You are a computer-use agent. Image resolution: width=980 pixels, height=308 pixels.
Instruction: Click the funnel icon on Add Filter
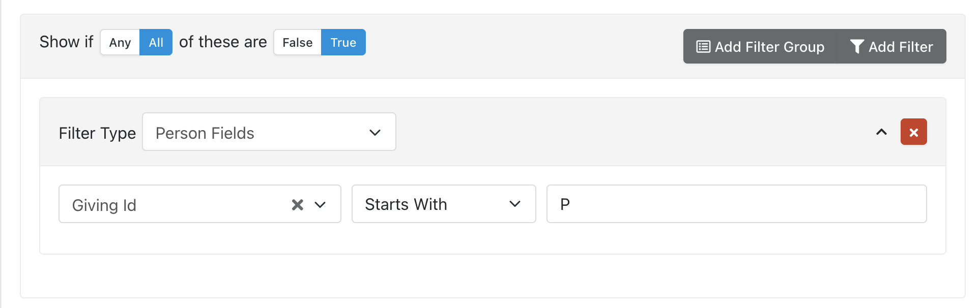coord(857,47)
